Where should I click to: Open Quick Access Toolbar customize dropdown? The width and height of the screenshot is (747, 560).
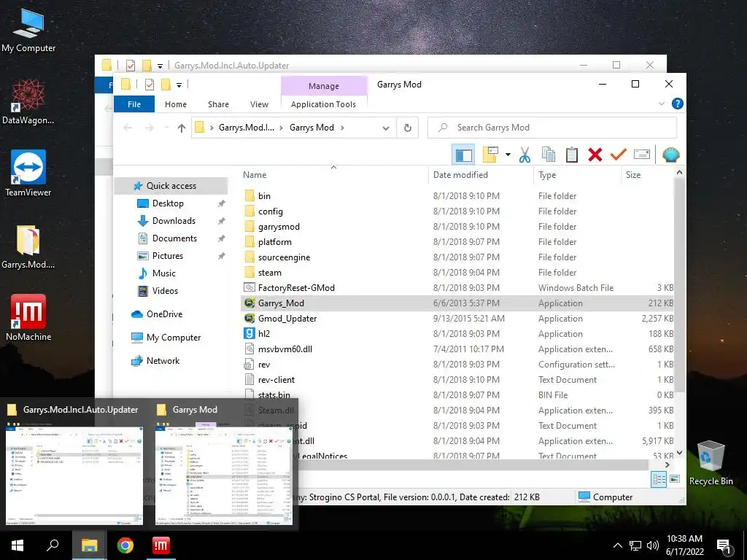179,85
